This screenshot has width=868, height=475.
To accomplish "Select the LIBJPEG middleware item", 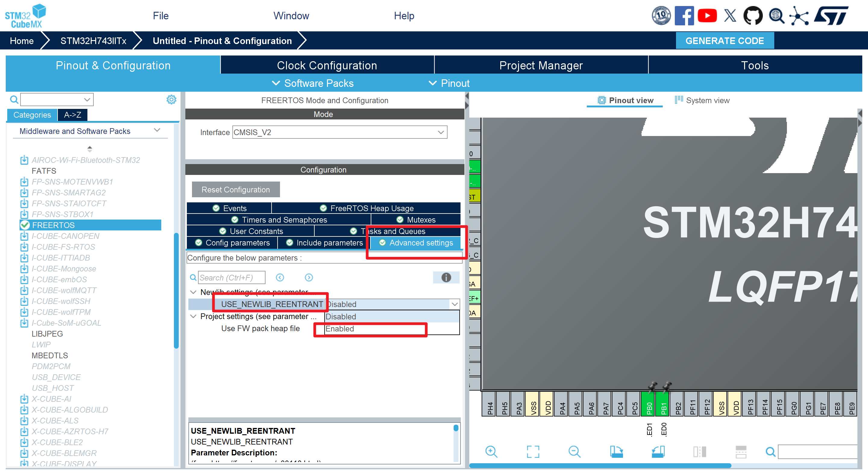I will coord(47,334).
